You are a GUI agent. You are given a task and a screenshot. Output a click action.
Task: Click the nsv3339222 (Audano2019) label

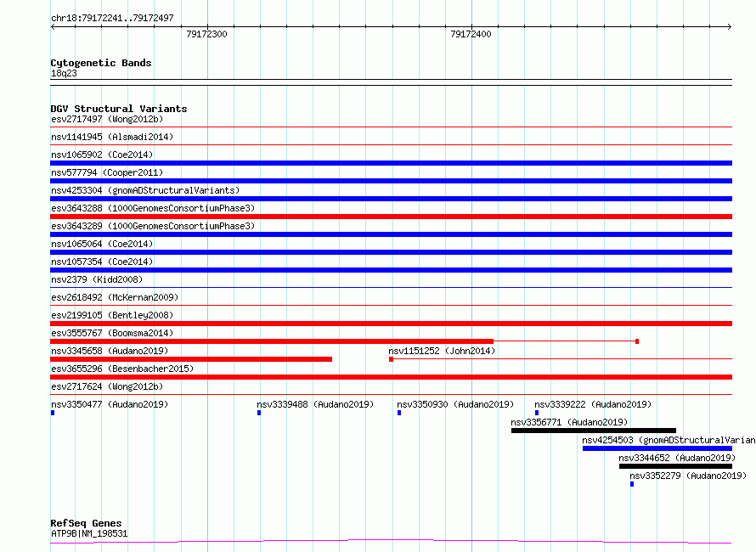tap(593, 404)
